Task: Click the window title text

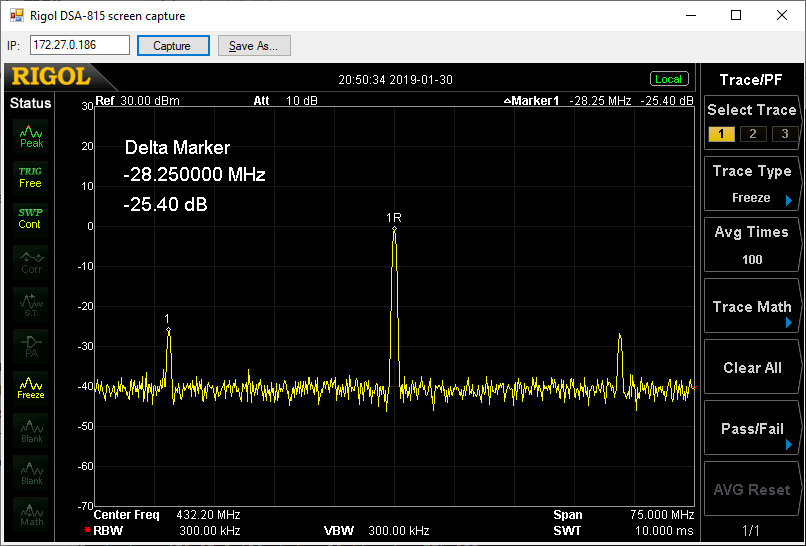Action: [x=107, y=16]
